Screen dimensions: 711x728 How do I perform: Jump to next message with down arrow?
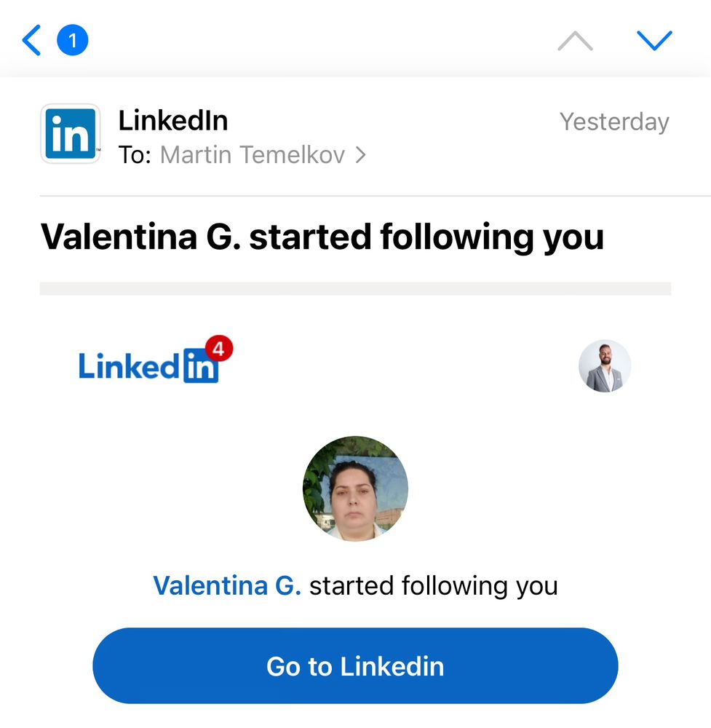tap(654, 41)
